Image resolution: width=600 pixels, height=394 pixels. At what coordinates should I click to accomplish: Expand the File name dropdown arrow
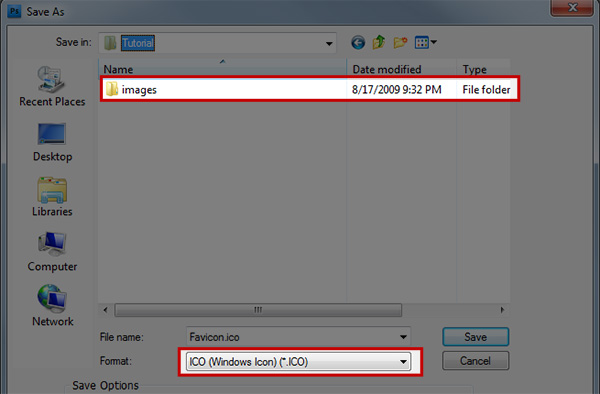[x=403, y=337]
